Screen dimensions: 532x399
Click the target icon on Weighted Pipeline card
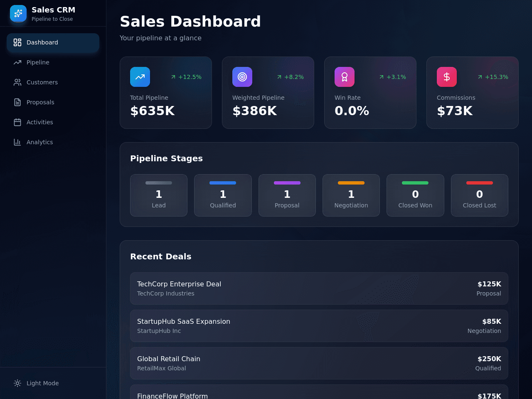(242, 77)
